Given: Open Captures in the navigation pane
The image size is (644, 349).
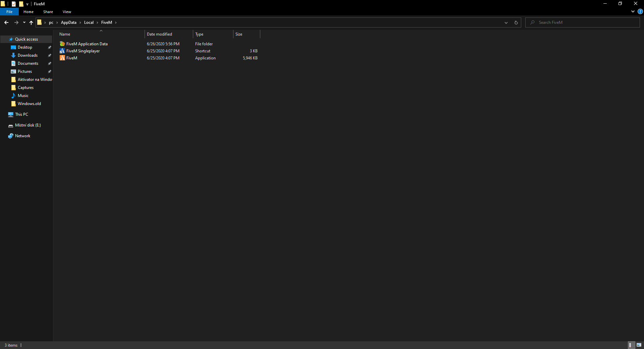Looking at the screenshot, I should click(x=25, y=88).
